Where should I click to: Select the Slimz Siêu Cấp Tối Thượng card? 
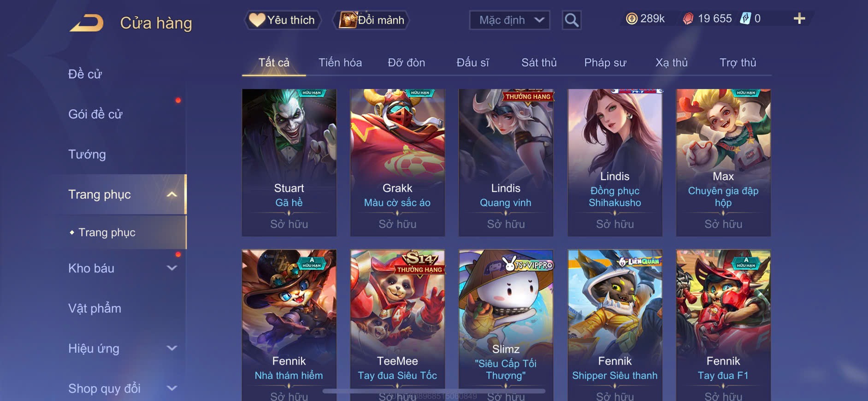[x=506, y=325]
